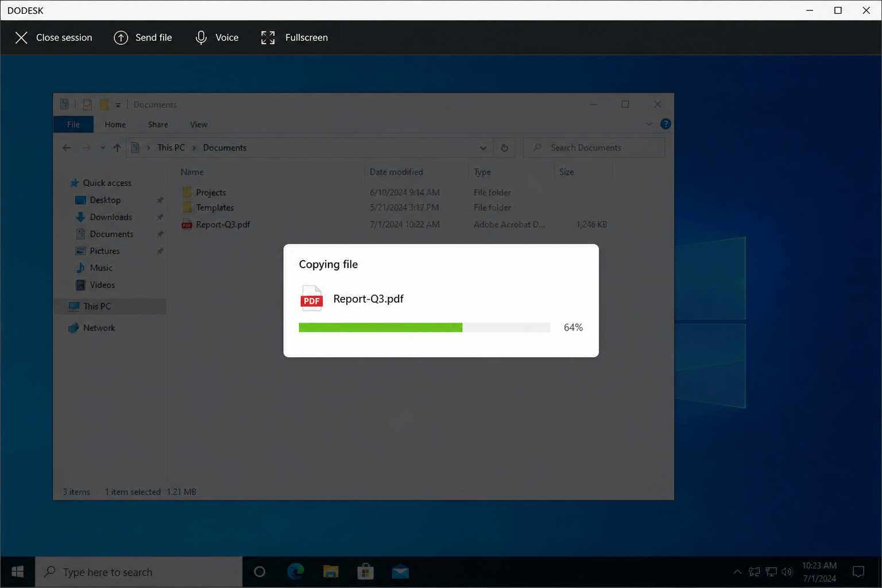
Task: Click the Explorer Back arrow
Action: pos(67,148)
